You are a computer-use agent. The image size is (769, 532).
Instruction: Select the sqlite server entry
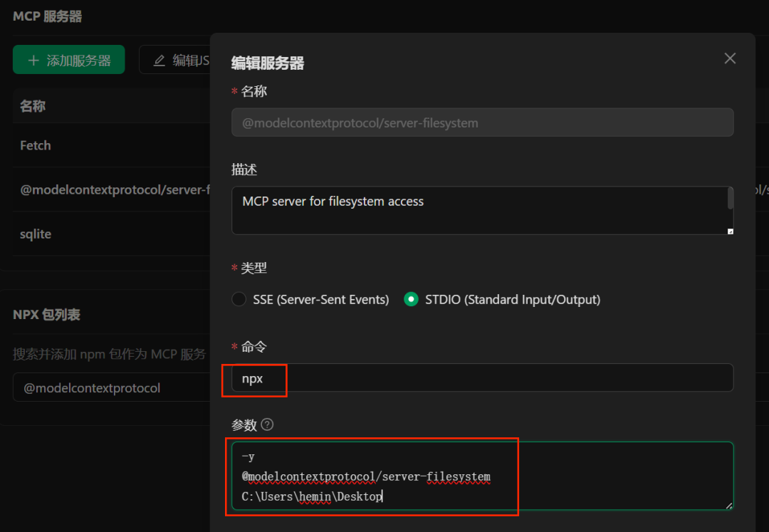35,234
